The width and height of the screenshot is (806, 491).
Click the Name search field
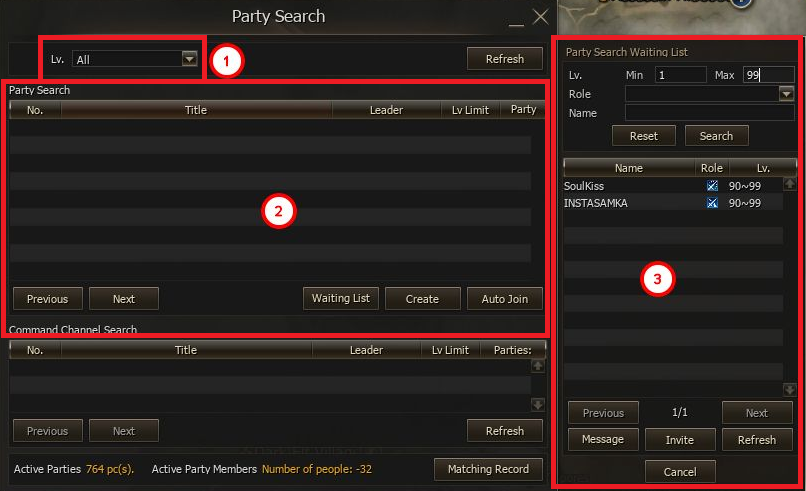pyautogui.click(x=709, y=113)
